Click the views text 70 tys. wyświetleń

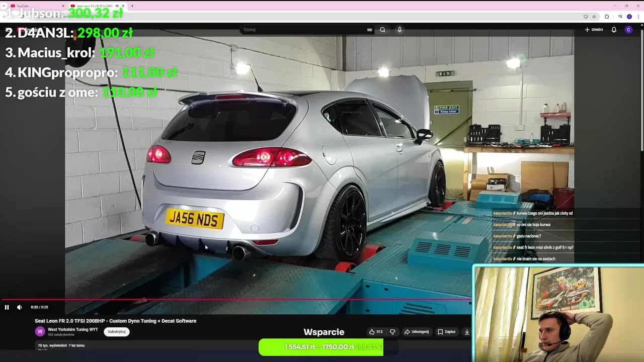[x=53, y=345]
